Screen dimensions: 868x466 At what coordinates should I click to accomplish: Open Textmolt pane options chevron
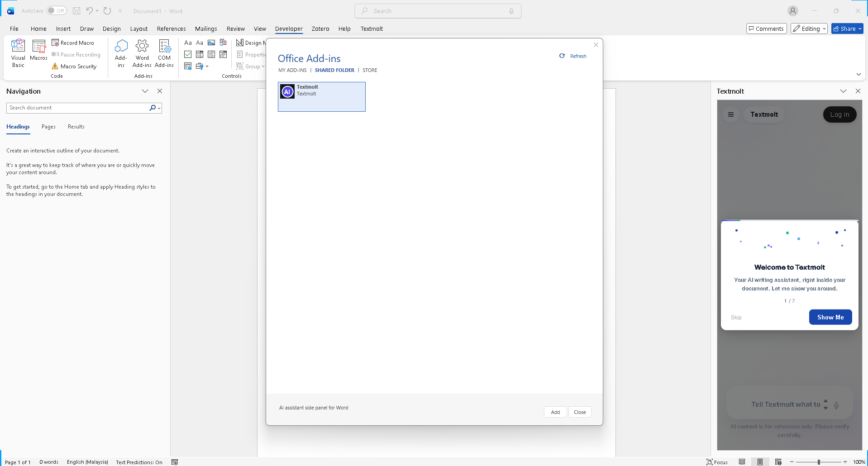pos(843,91)
